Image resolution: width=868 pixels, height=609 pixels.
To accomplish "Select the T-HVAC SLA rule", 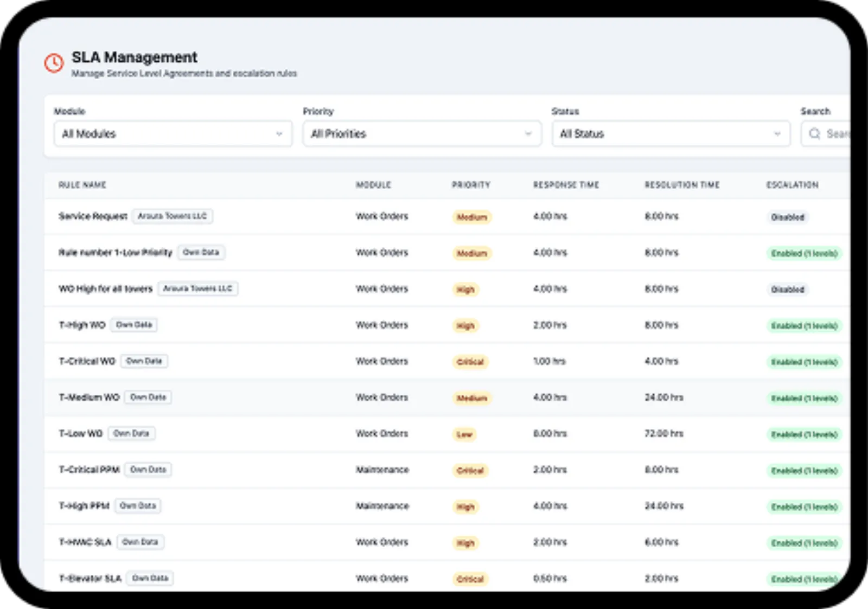I will (85, 542).
